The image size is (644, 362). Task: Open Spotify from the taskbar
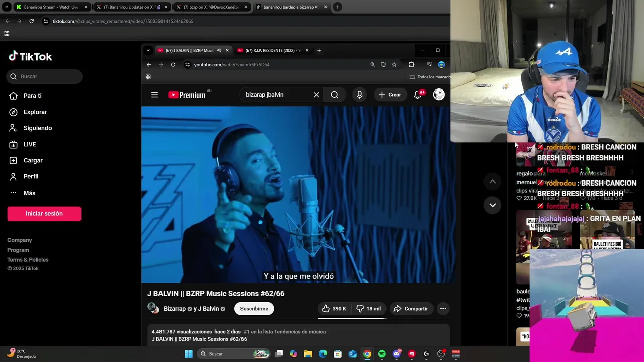coord(382,354)
